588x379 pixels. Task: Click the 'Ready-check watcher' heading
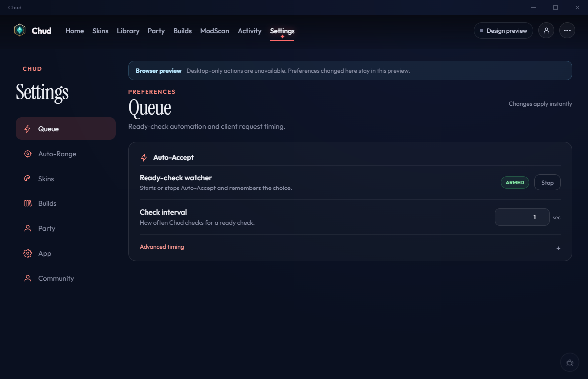[x=175, y=178]
